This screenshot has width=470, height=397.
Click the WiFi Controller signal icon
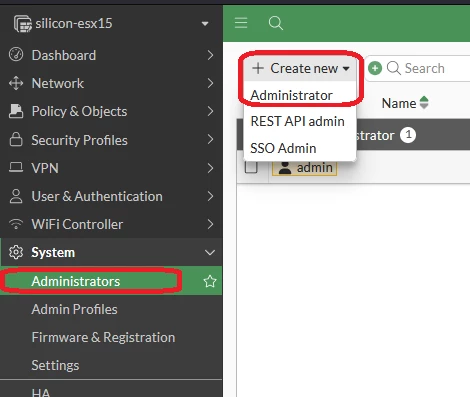(16, 224)
